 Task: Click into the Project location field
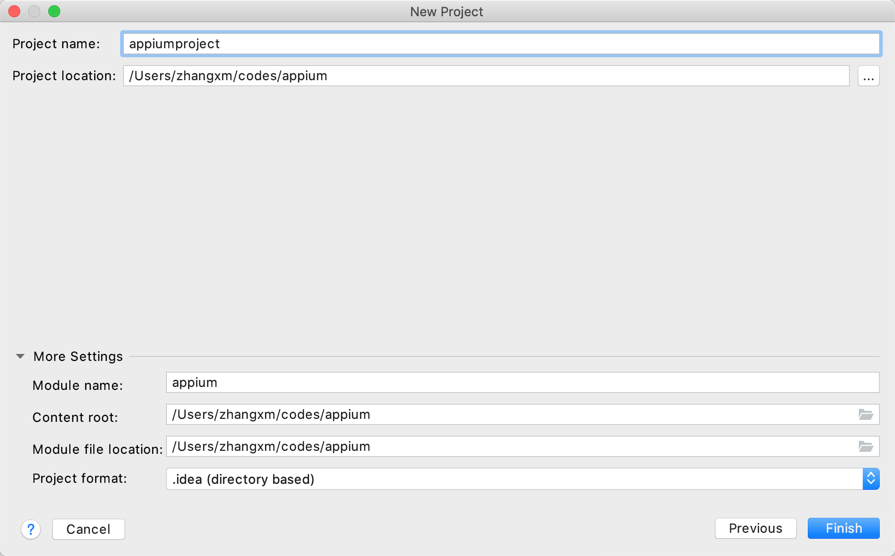485,76
